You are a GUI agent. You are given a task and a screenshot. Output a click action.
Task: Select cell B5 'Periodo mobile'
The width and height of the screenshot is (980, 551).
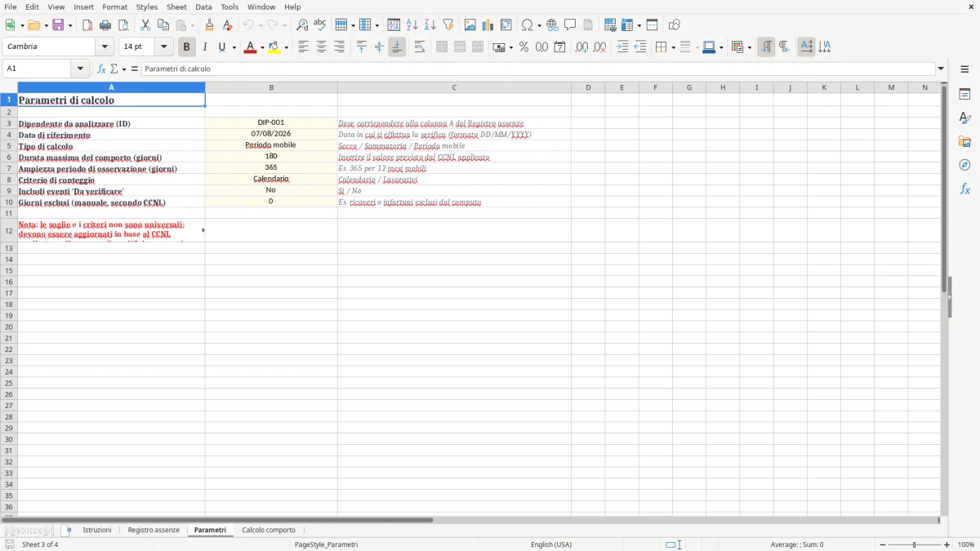click(271, 145)
